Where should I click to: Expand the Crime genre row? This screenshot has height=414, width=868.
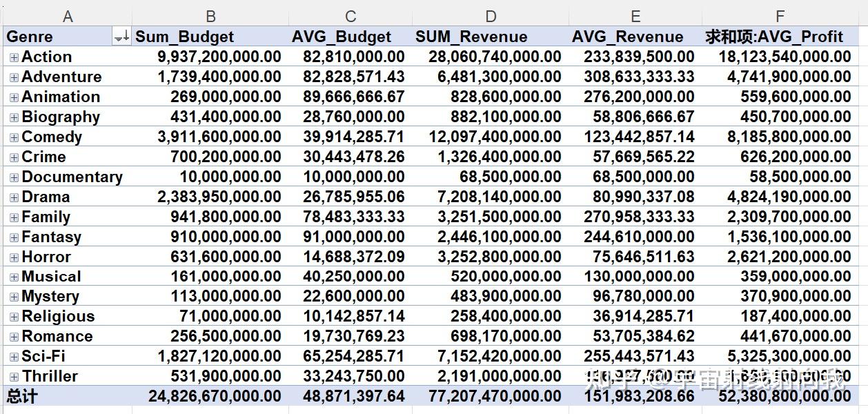pos(14,158)
